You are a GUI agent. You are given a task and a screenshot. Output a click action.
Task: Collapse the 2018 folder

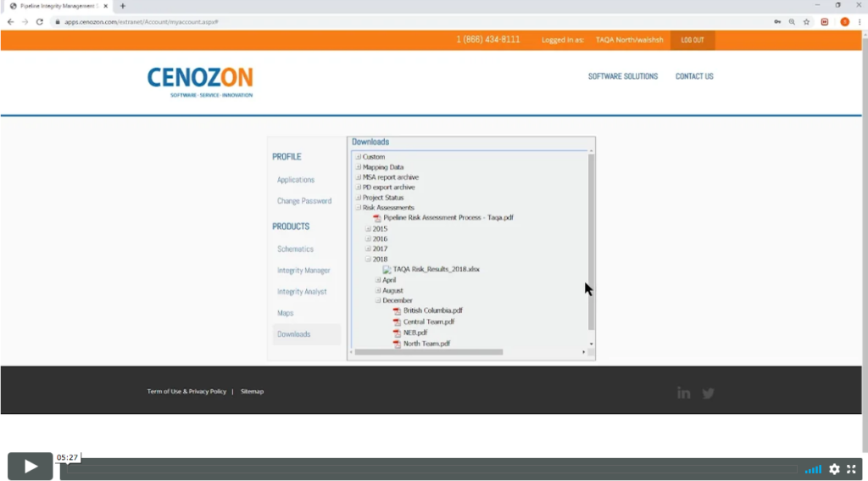click(368, 259)
